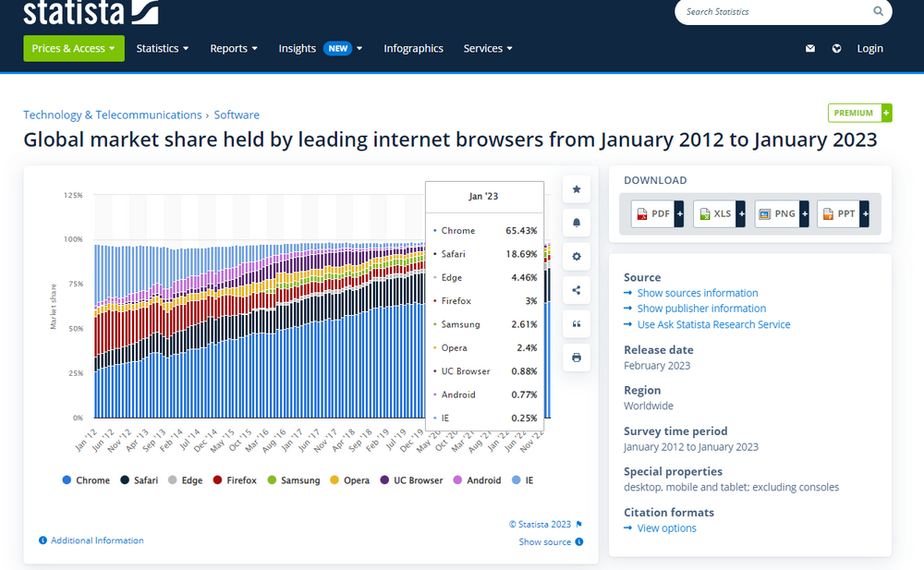Toggle Samsung series in chart legend
This screenshot has height=570, width=924.
point(294,480)
